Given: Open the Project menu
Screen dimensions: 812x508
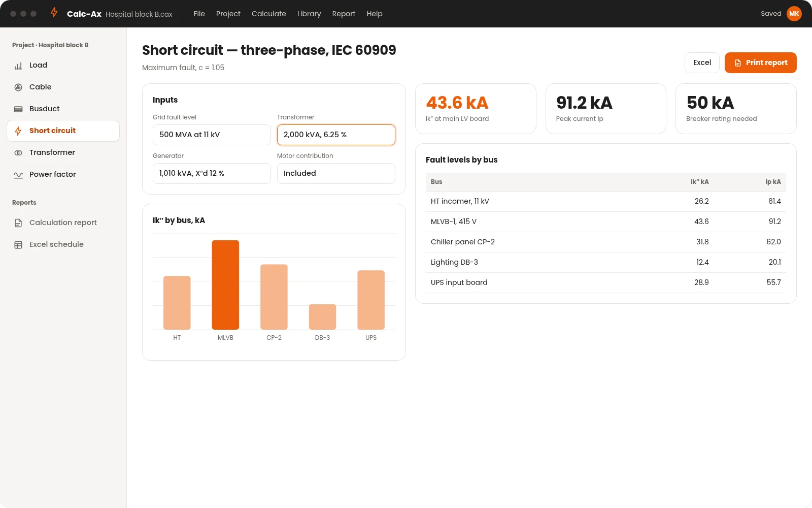Looking at the screenshot, I should pos(228,14).
